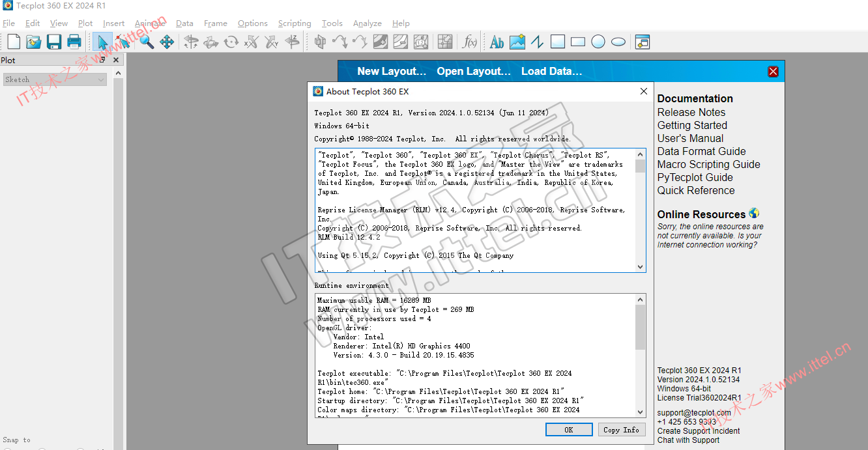This screenshot has height=450, width=868.
Task: Click the Copy Info button
Action: 622,430
